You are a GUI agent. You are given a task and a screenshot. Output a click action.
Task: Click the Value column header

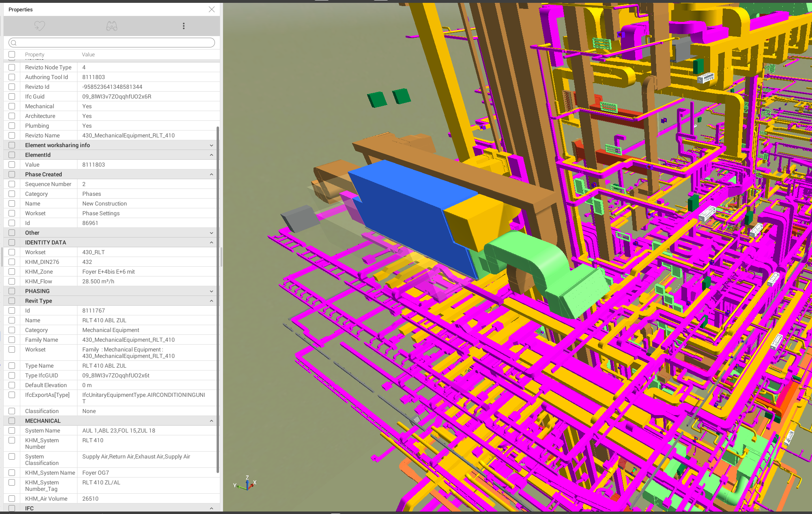tap(88, 55)
